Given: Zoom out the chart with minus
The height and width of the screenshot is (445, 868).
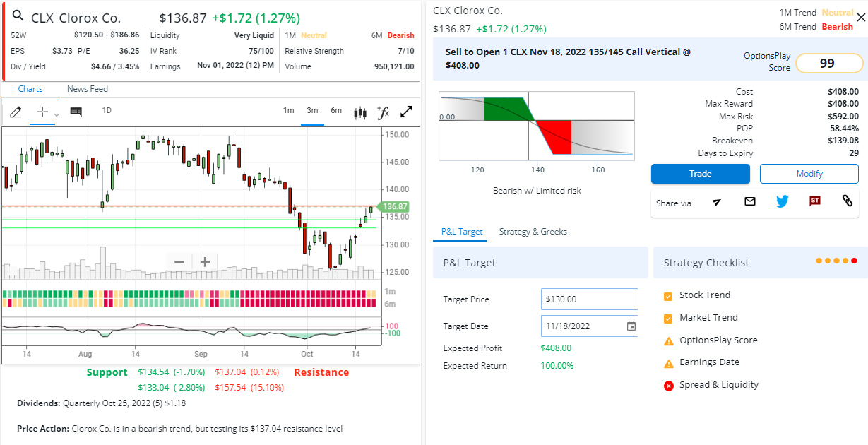Looking at the screenshot, I should pyautogui.click(x=179, y=262).
